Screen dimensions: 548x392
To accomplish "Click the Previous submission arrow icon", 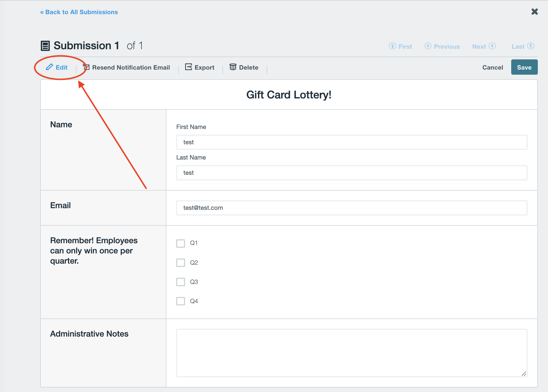I will pos(428,46).
